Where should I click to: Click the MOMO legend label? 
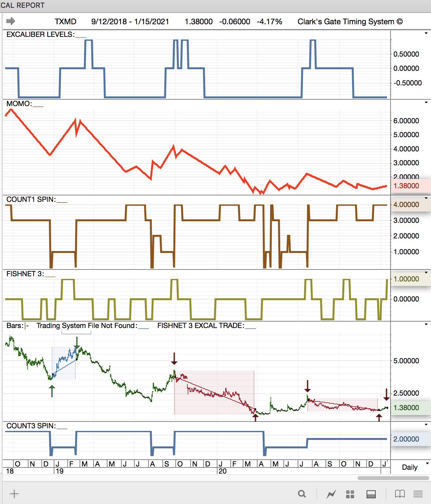tap(19, 104)
